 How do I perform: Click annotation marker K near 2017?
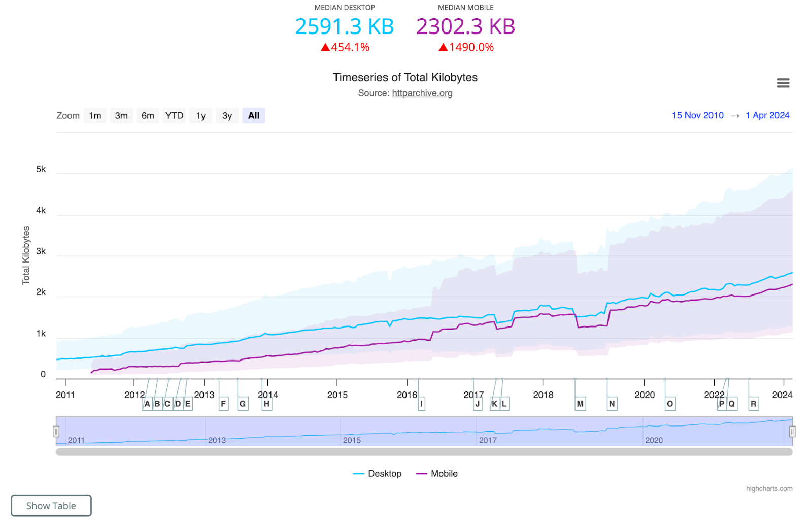pos(494,403)
